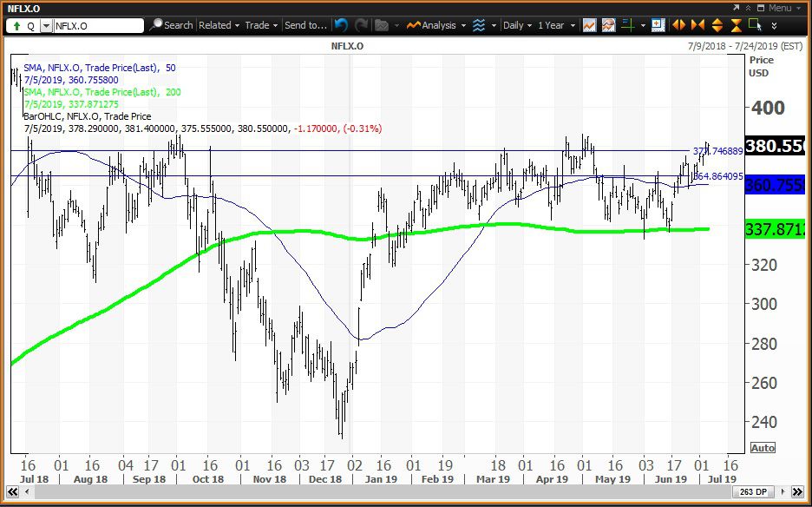
Task: Click the blue wavy lines chart-type icon
Action: [x=479, y=25]
